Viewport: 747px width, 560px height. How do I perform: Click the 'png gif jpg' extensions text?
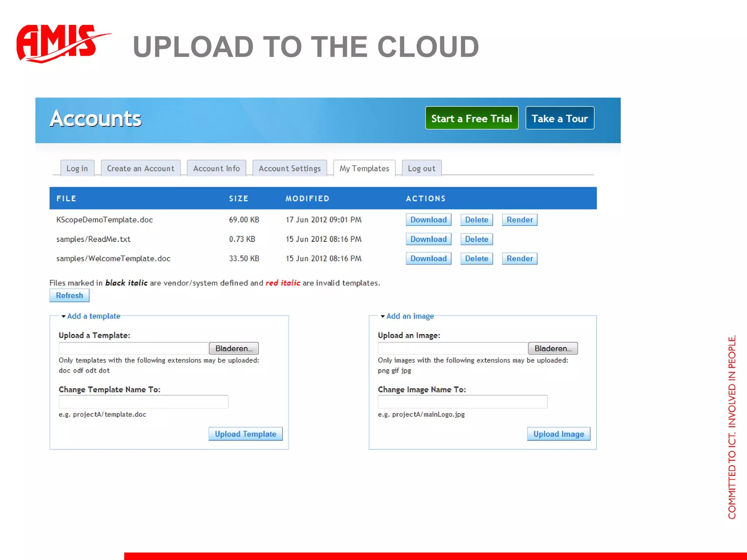395,371
